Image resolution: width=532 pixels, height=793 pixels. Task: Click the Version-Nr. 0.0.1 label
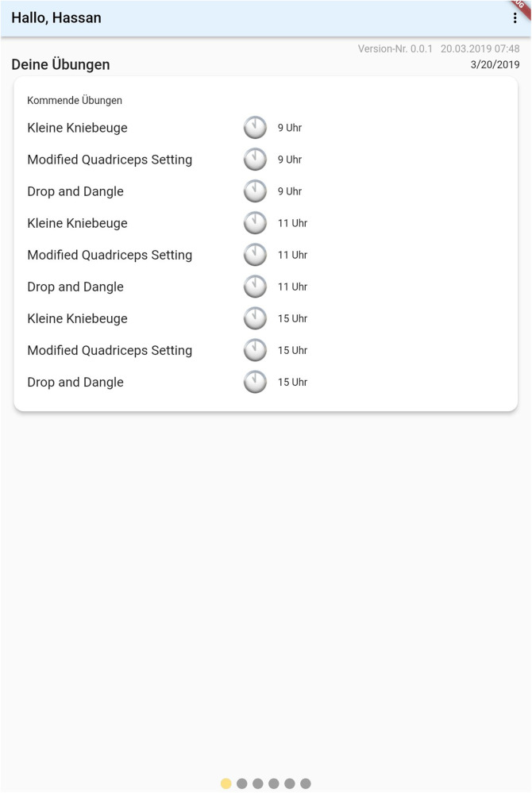pos(395,48)
